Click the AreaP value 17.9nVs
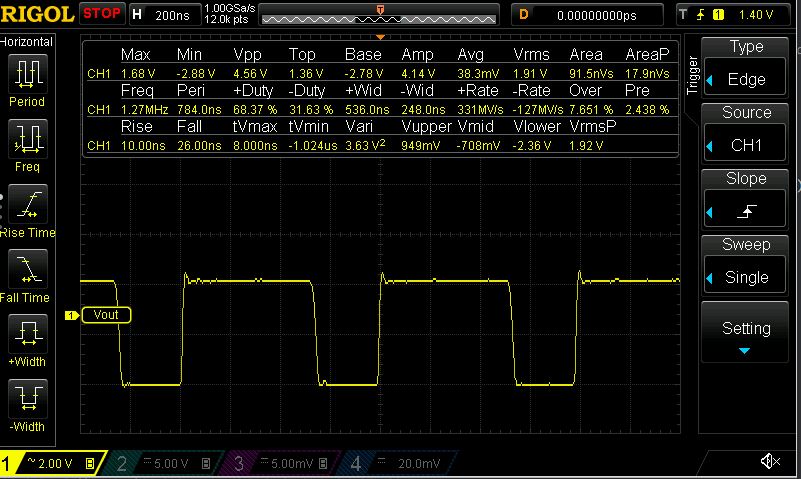This screenshot has width=801, height=479. coord(647,74)
